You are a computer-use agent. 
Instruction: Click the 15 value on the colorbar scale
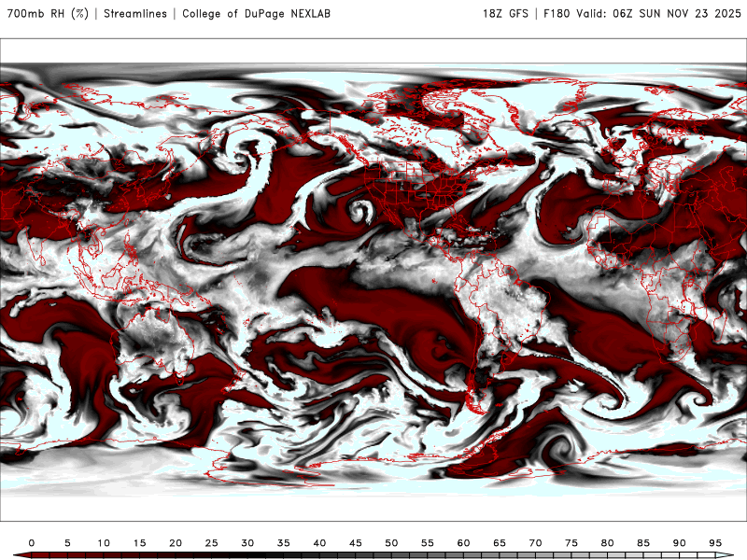coord(139,543)
